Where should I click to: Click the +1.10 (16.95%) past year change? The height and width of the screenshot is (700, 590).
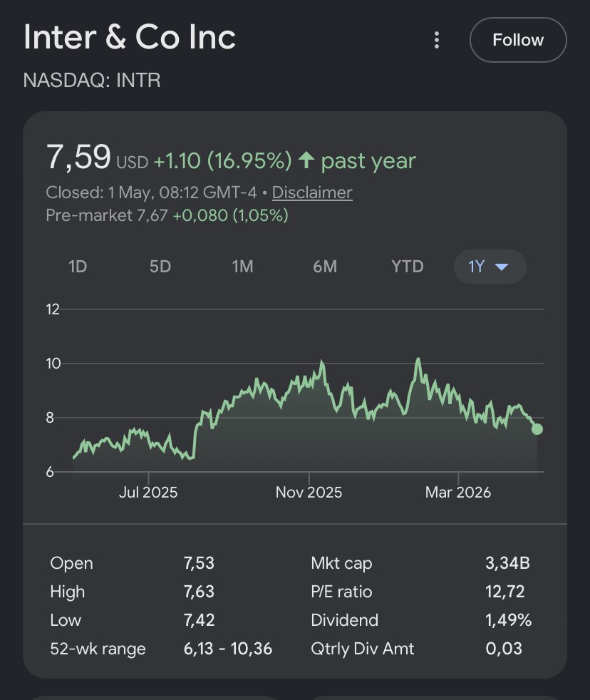(285, 160)
